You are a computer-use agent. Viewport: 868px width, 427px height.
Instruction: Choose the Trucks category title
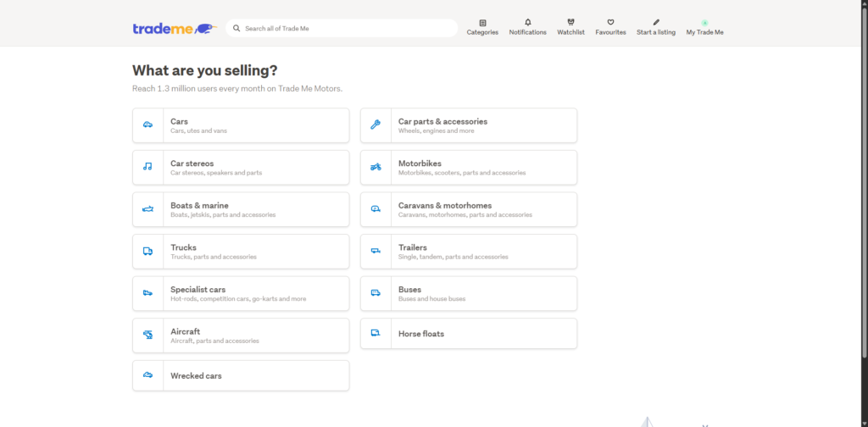pos(183,247)
